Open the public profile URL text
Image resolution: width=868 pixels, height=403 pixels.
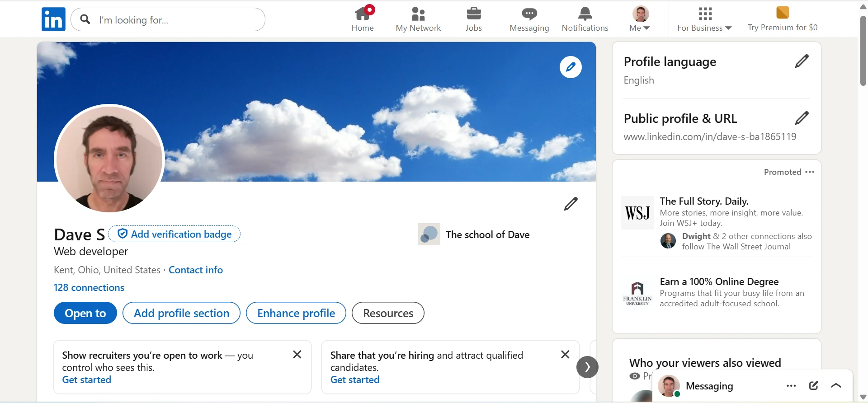[710, 136]
